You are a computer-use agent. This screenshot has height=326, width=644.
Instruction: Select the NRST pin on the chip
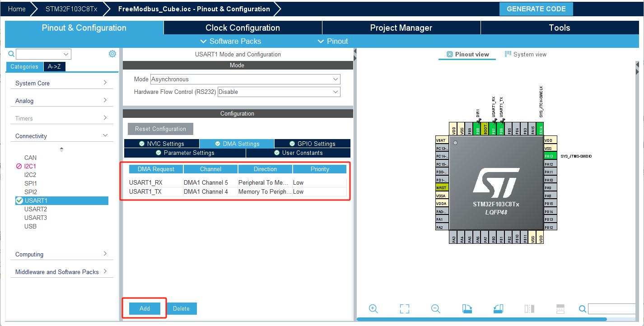(442, 187)
